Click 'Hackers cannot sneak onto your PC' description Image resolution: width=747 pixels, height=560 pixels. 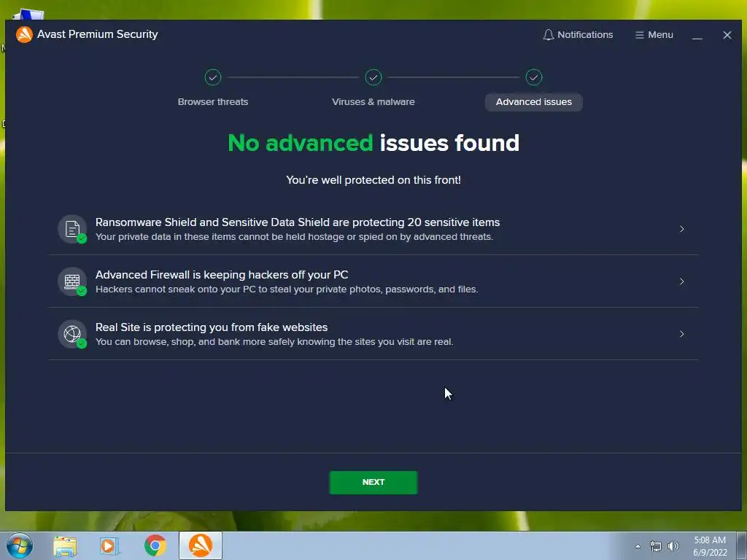pos(287,289)
